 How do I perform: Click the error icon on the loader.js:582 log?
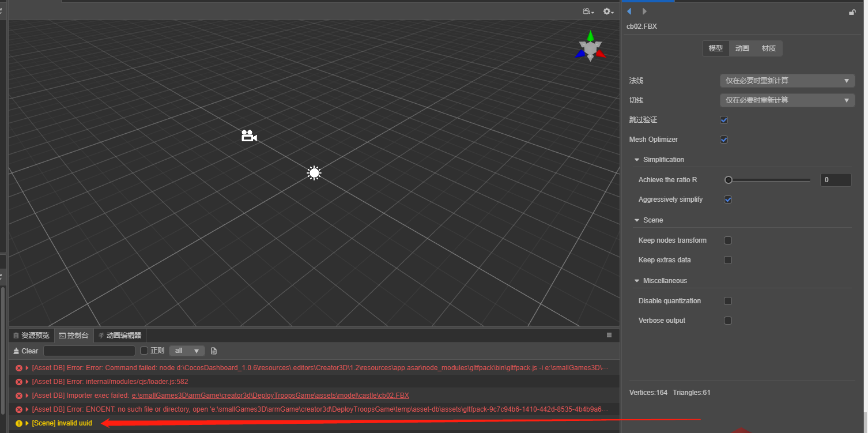19,382
